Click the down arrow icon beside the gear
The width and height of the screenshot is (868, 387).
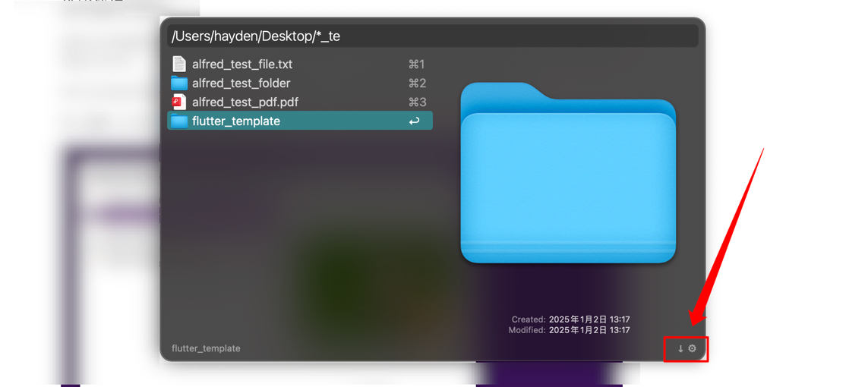[680, 348]
